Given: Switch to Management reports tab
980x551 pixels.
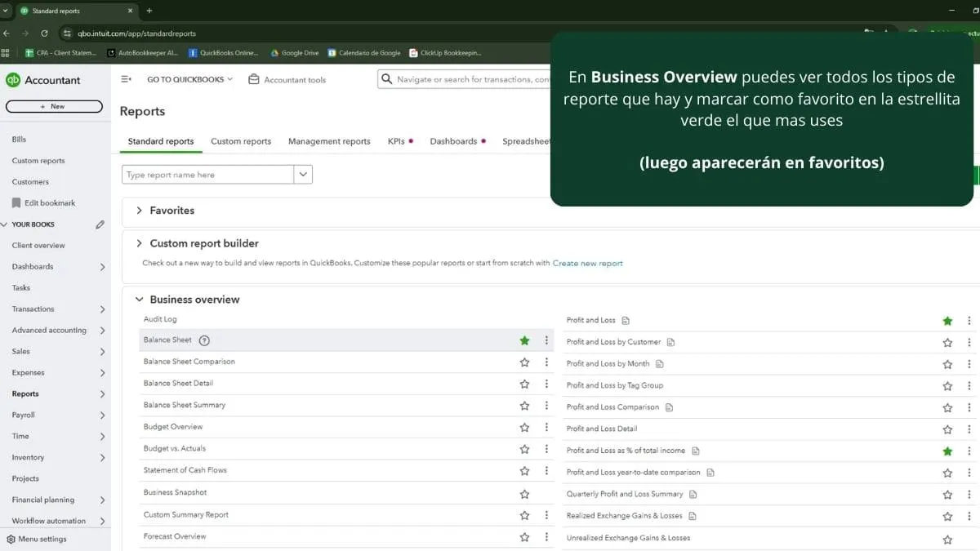Looking at the screenshot, I should click(329, 141).
